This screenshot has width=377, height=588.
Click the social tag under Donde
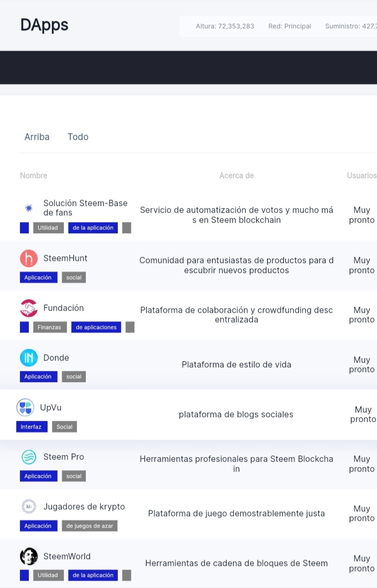[74, 377]
